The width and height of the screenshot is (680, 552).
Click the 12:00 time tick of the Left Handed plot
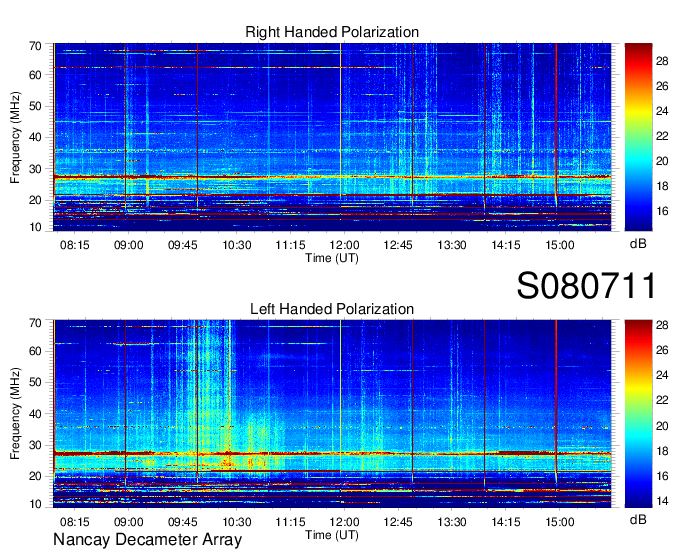pos(344,522)
